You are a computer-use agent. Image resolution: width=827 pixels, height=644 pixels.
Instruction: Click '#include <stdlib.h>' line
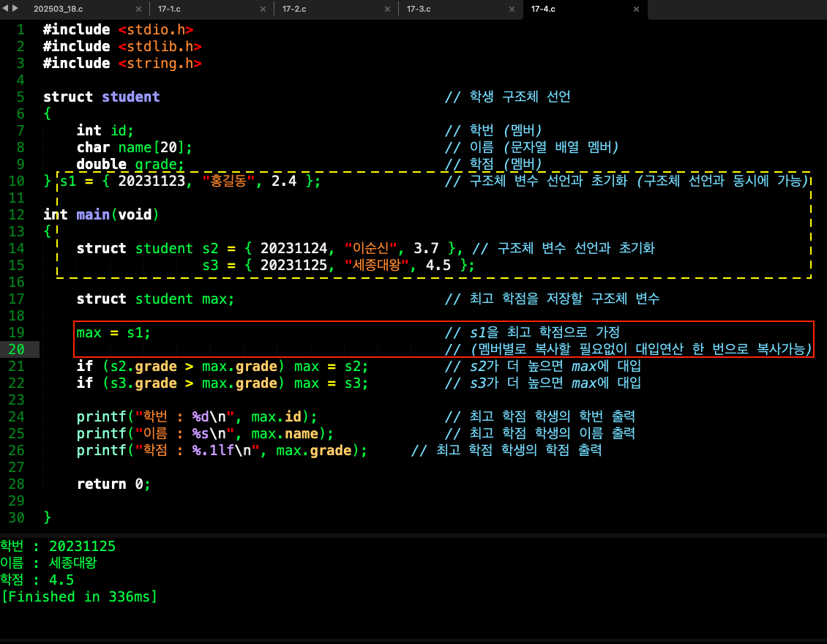(122, 46)
